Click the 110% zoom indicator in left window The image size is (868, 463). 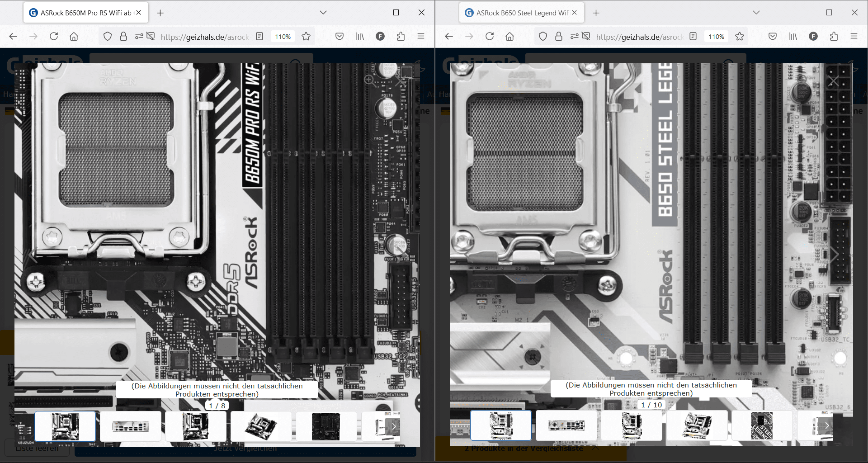(x=283, y=37)
